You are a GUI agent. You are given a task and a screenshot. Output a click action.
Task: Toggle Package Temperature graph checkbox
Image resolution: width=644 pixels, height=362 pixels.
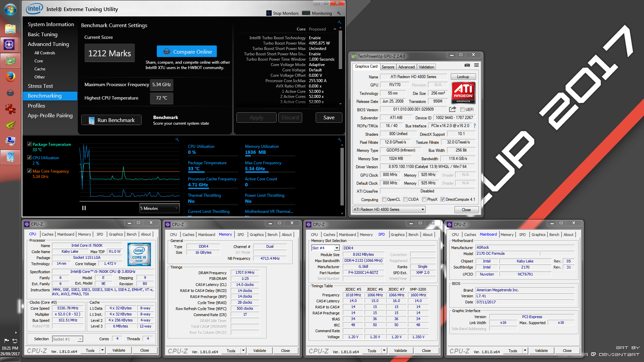(29, 144)
